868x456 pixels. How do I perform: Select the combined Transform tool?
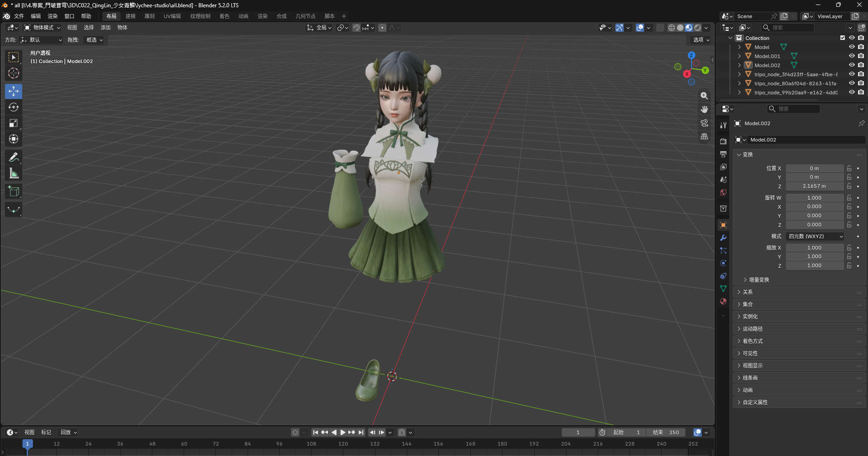click(14, 139)
